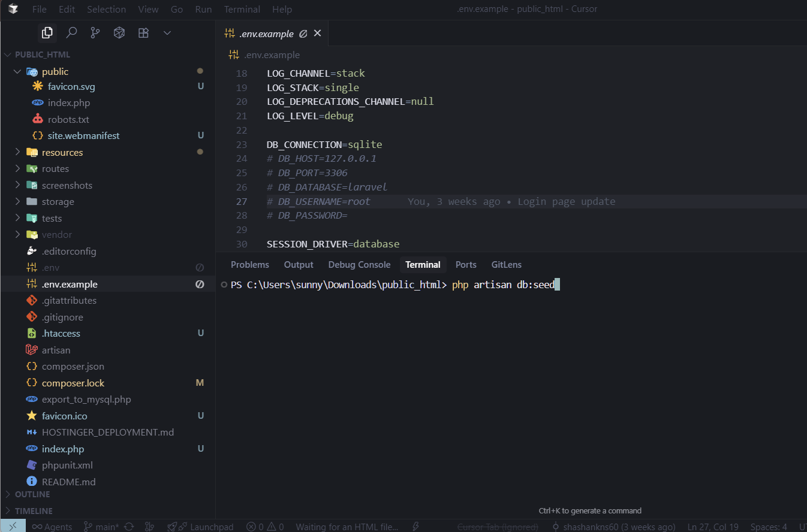Viewport: 807px width, 532px height.
Task: Open composer.json in the file explorer
Action: tap(73, 366)
